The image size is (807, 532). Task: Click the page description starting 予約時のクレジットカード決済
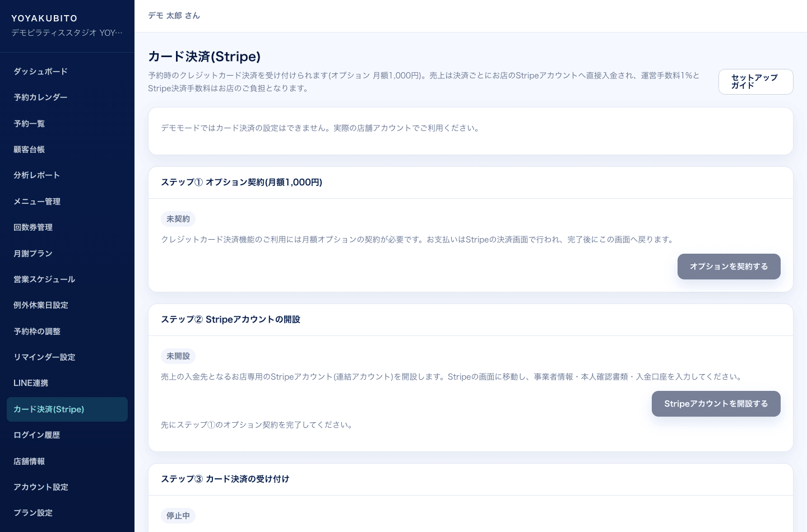click(424, 82)
